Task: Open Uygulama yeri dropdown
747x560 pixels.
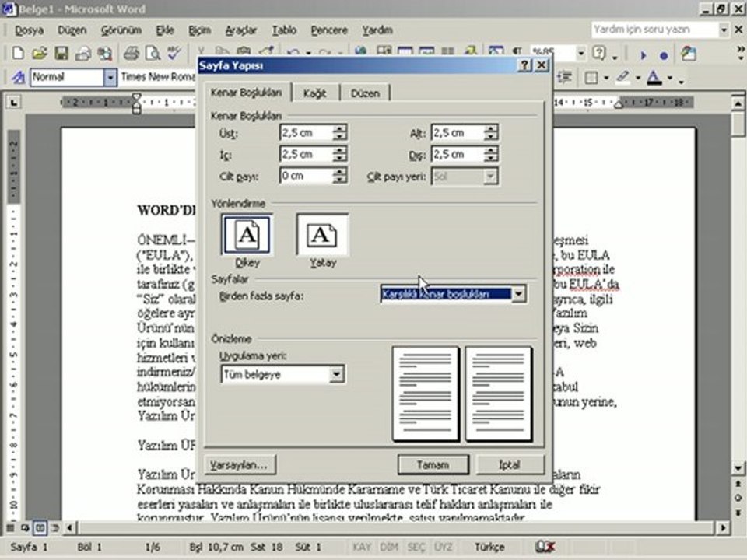Action: (x=336, y=374)
